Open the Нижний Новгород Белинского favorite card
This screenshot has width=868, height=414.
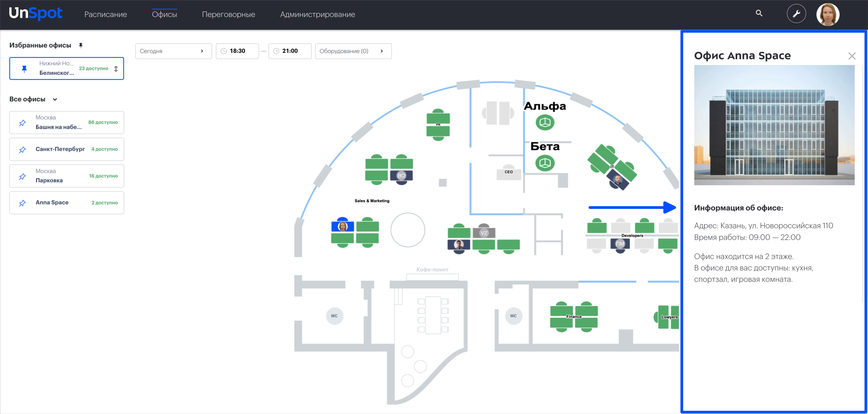[67, 68]
